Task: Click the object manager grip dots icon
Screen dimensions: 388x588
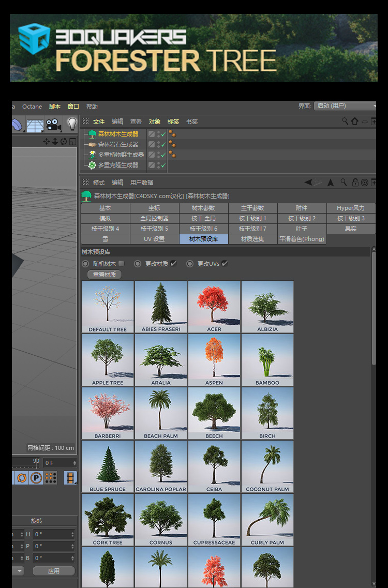Action: pos(85,121)
